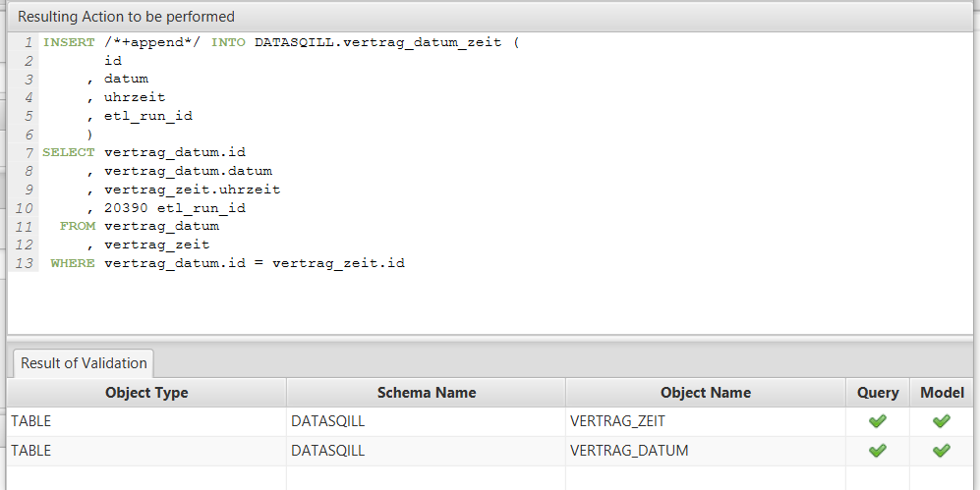Click the Resulting Action to be performed header
Viewport: 980px width, 490px height.
pos(126,17)
